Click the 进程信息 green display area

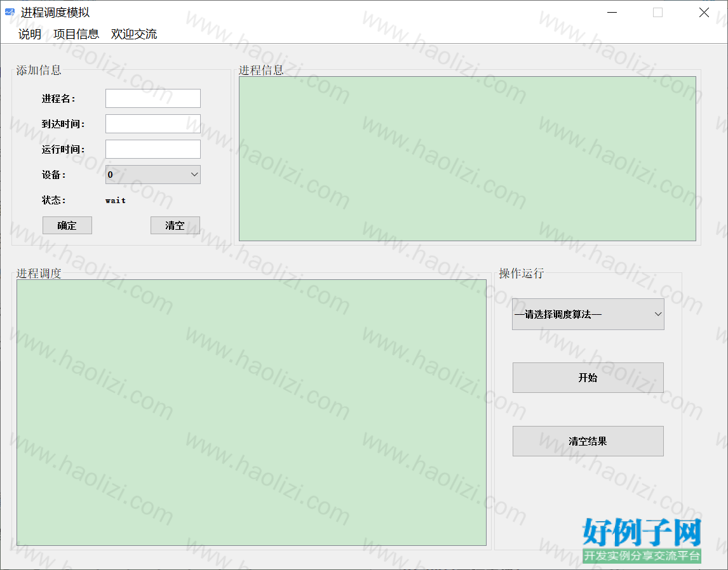[x=467, y=159]
